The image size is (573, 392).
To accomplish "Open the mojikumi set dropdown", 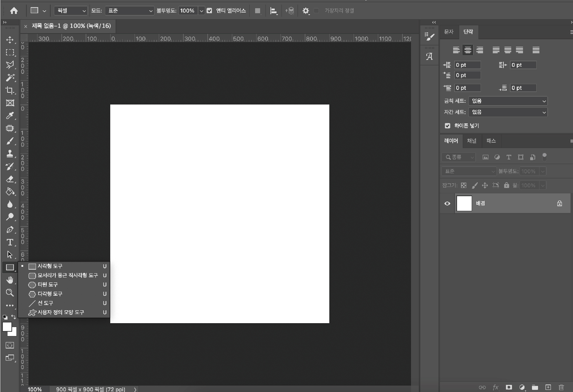I will point(508,112).
